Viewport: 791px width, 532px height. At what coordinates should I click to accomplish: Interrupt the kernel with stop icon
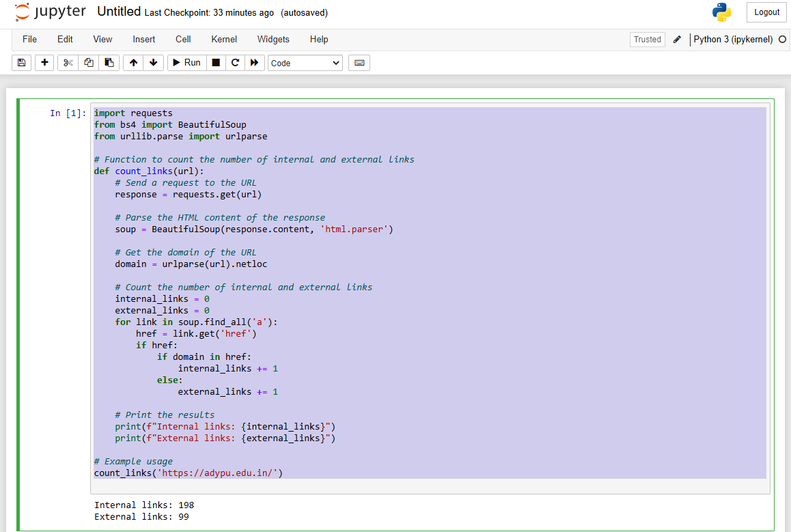[x=216, y=63]
